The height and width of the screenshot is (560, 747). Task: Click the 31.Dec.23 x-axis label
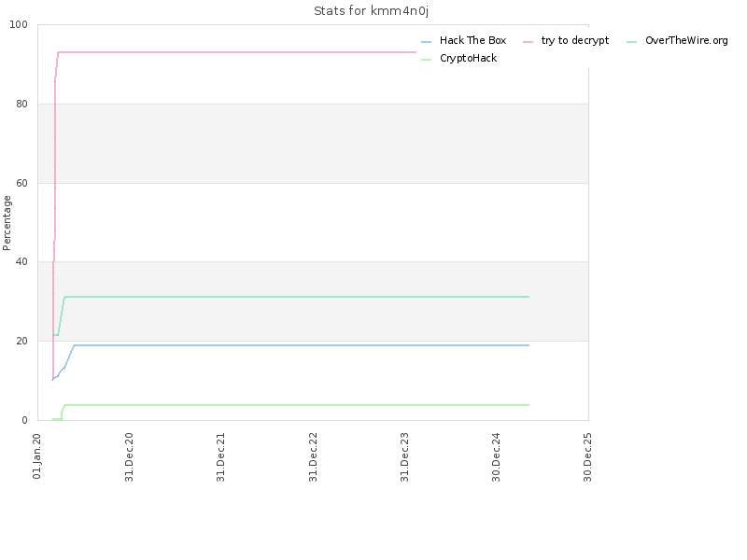click(404, 457)
